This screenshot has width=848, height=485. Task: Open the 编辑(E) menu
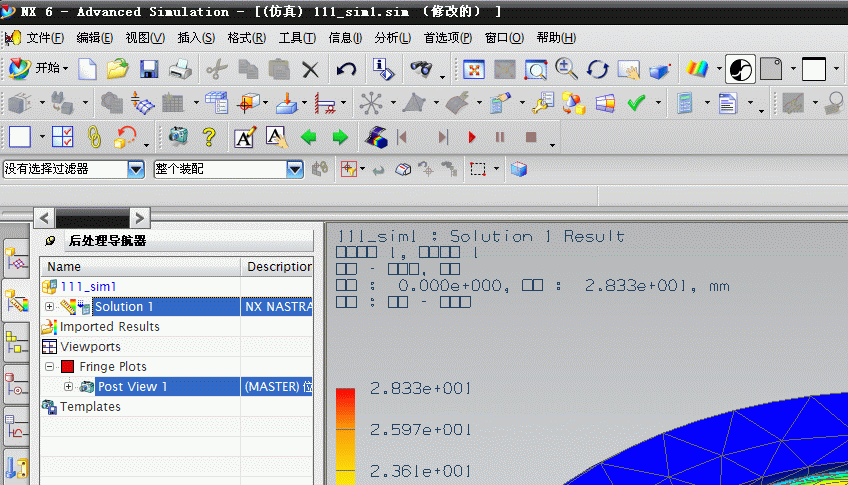coord(95,38)
